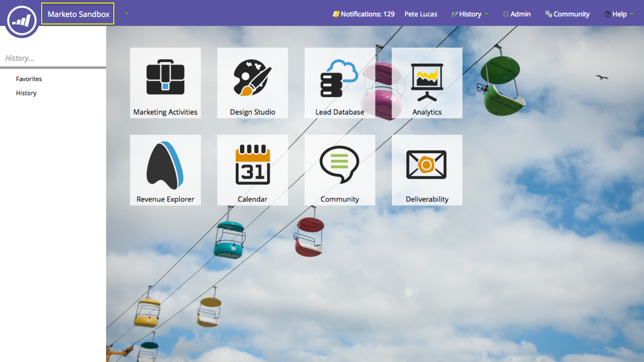Open Community speech bubble tile
644x362 pixels.
(340, 170)
